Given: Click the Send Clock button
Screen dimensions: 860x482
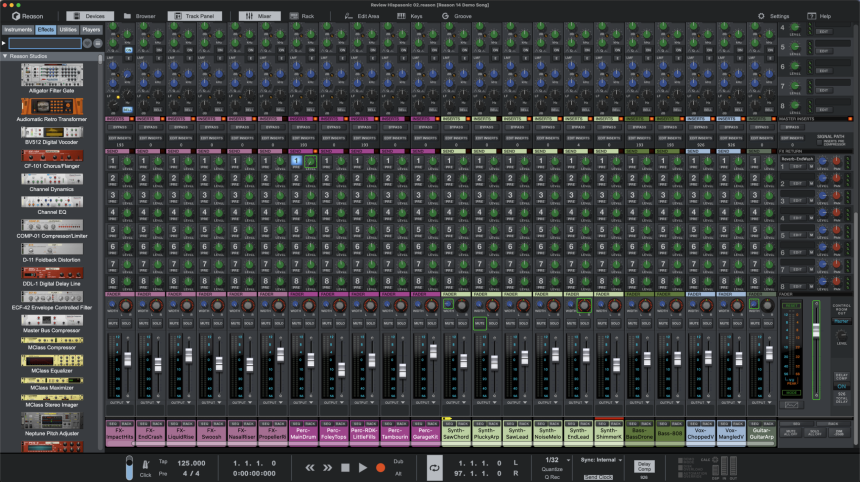Looking at the screenshot, I should pyautogui.click(x=598, y=477).
